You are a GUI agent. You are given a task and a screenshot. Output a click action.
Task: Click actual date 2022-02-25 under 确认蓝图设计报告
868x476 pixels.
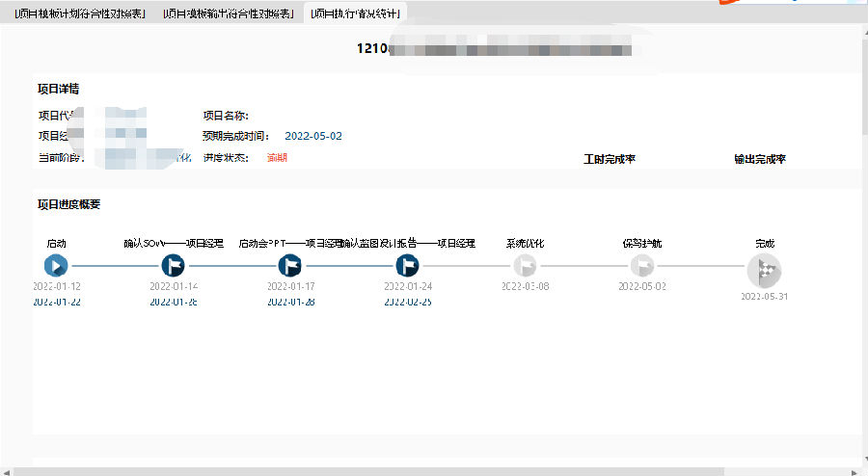pos(408,302)
